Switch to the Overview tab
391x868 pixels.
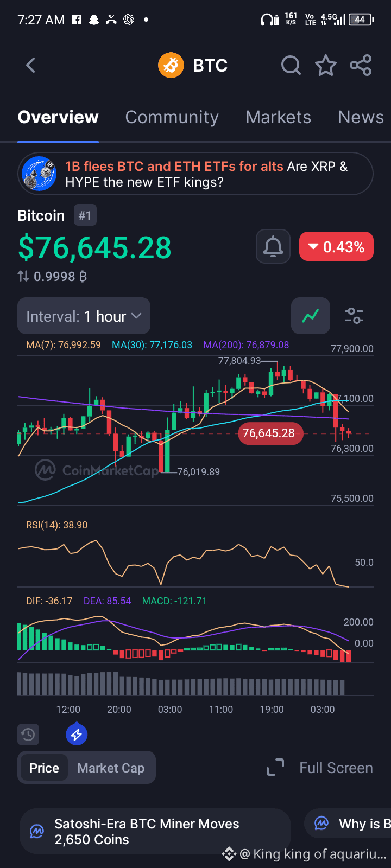click(58, 117)
